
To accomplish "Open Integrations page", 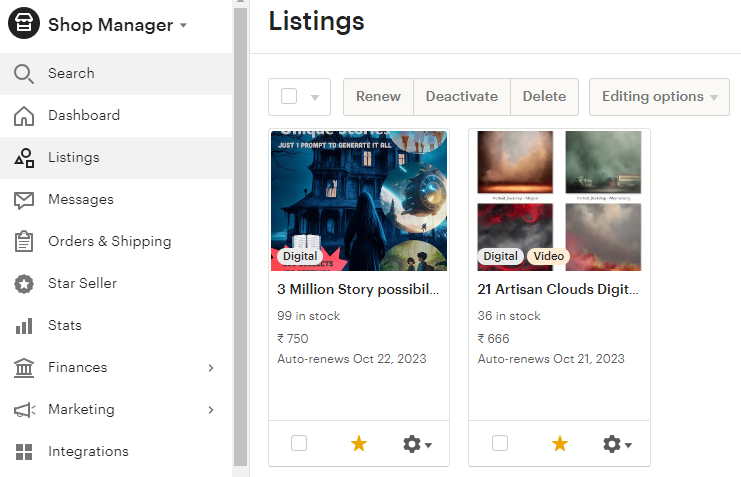I will point(116,452).
